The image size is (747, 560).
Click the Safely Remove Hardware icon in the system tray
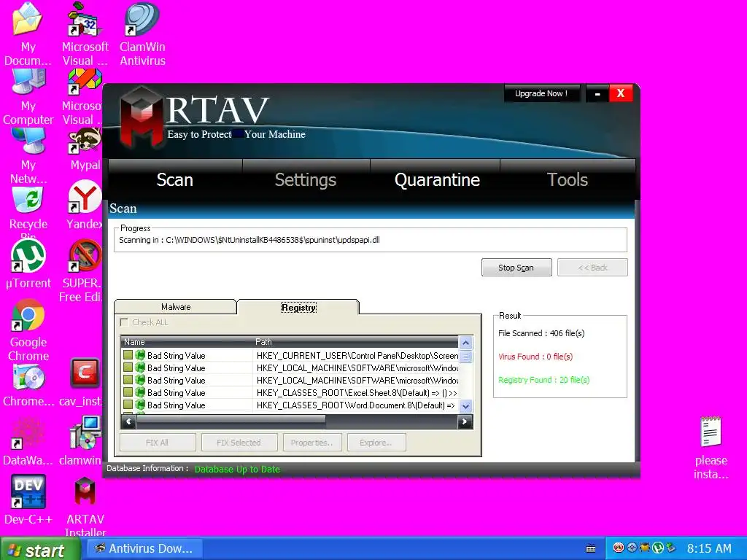[x=671, y=548]
